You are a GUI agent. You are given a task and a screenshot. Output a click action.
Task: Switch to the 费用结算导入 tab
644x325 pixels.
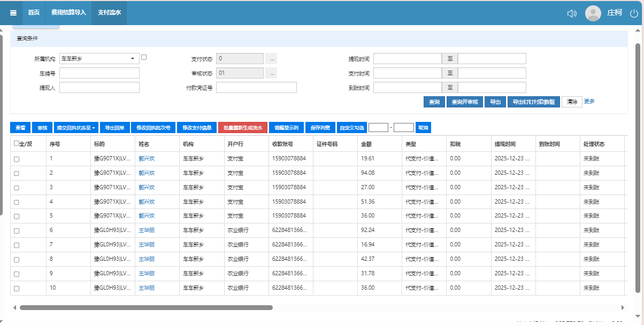pos(68,13)
